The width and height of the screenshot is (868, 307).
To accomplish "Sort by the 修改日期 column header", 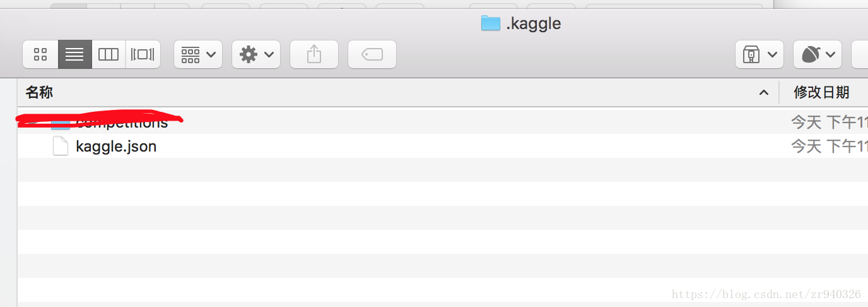I will pyautogui.click(x=821, y=93).
